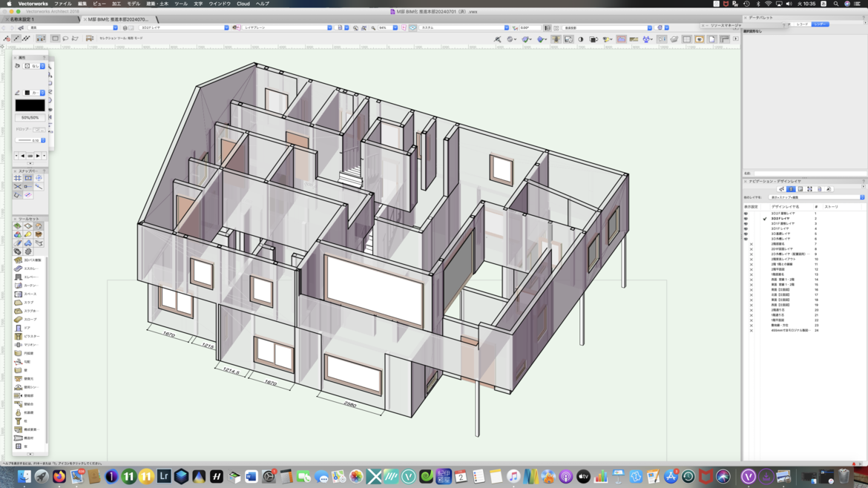The width and height of the screenshot is (868, 488).
Task: Toggle the eye icon for 3D2F屋根レイヤ
Action: 746,214
